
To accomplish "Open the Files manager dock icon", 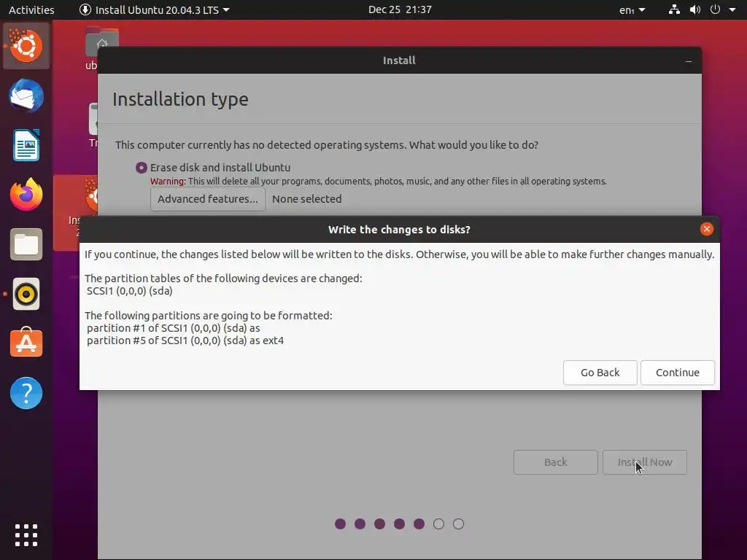I will point(26,244).
